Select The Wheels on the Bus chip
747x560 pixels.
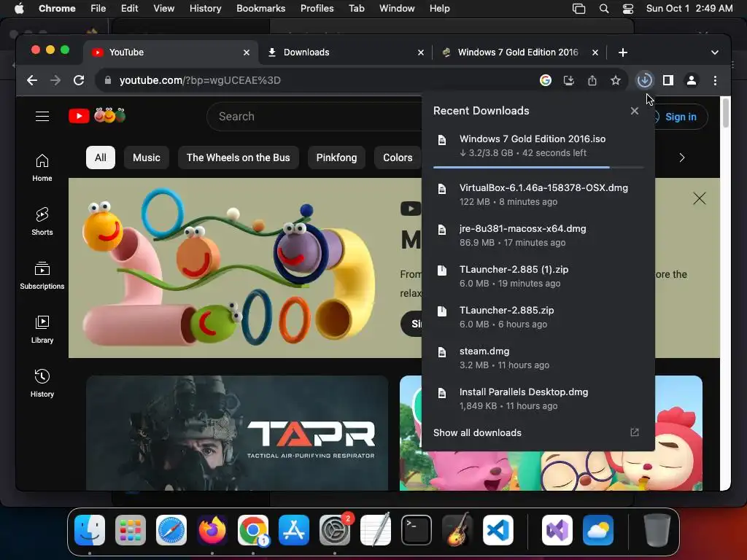[239, 157]
